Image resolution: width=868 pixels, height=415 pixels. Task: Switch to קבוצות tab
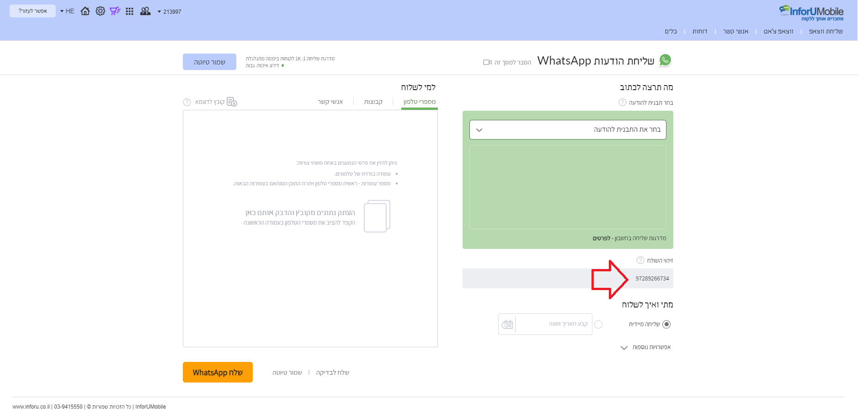point(373,102)
